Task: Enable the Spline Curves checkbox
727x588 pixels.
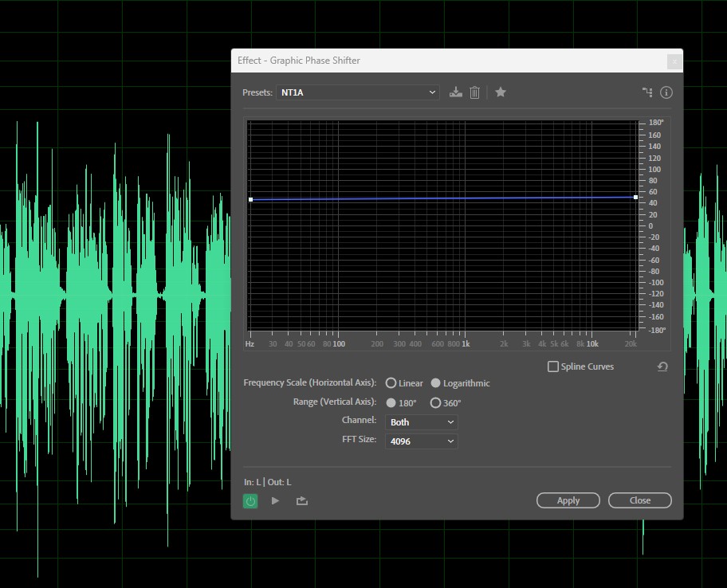Action: pos(553,367)
